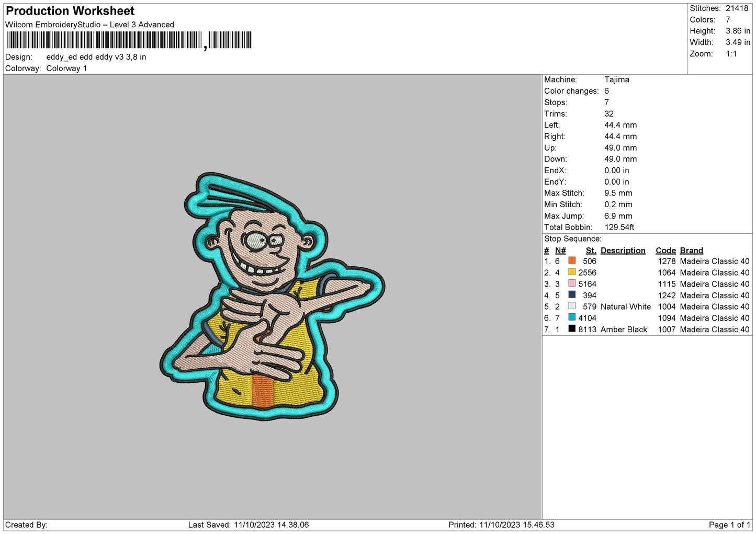Click the Up value 49.0 mm

click(620, 148)
